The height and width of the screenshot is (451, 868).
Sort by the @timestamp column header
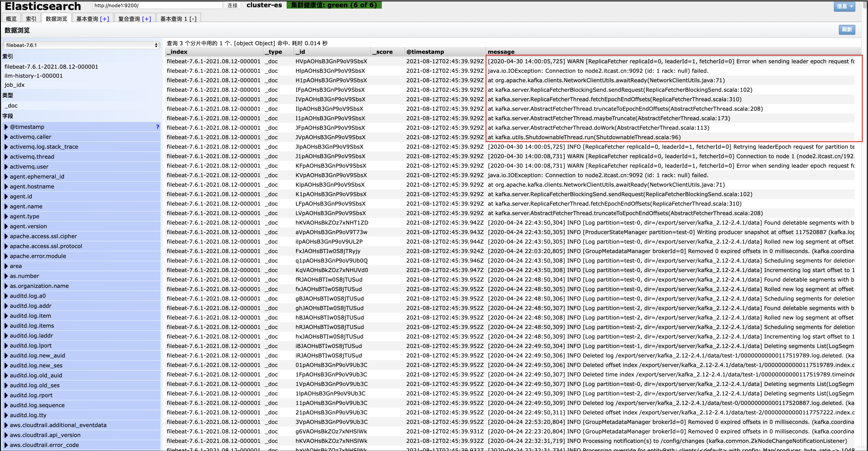tap(444, 52)
